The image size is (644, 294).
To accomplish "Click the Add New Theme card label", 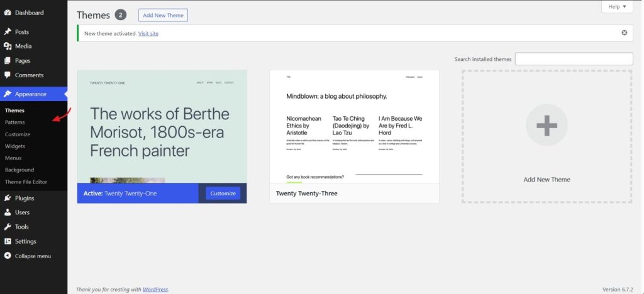I will click(547, 180).
